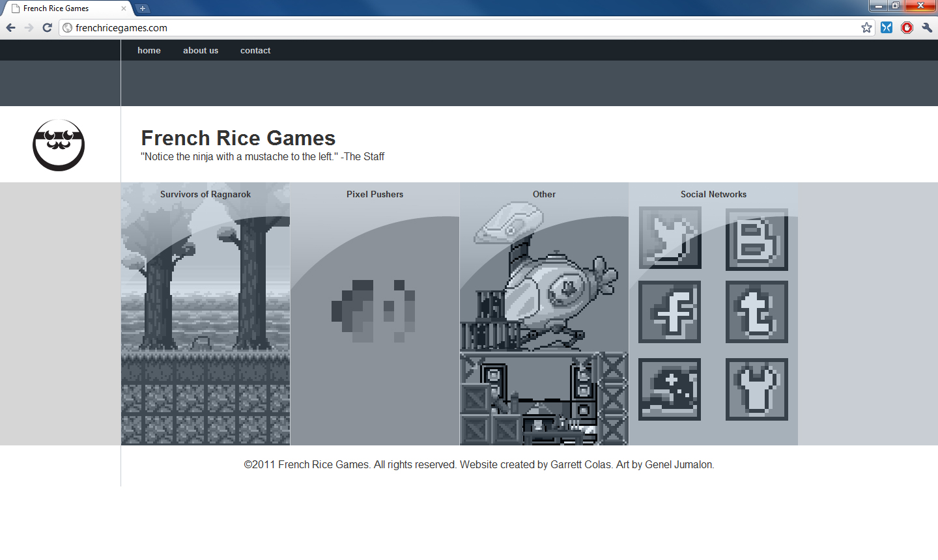Image resolution: width=938 pixels, height=560 pixels.
Task: Select the French Rice Games browser tab
Action: (x=68, y=8)
